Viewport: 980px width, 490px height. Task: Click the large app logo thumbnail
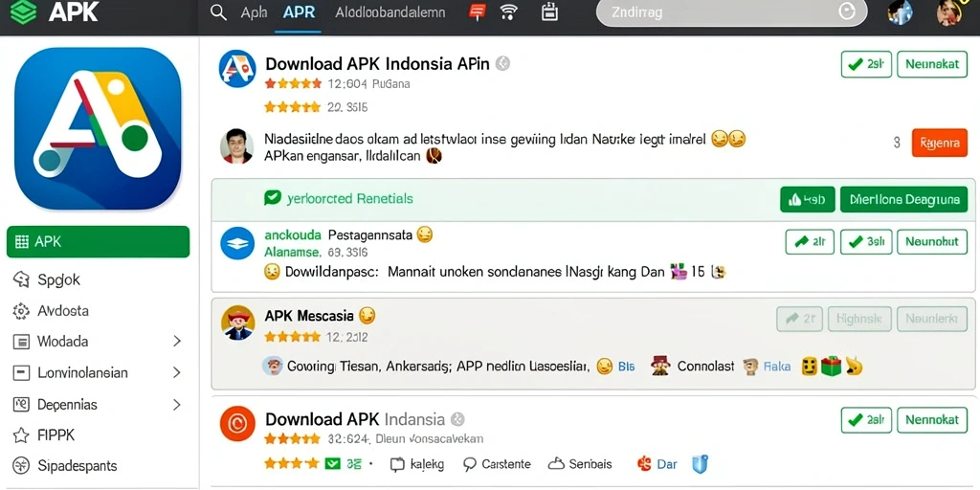coord(99,128)
